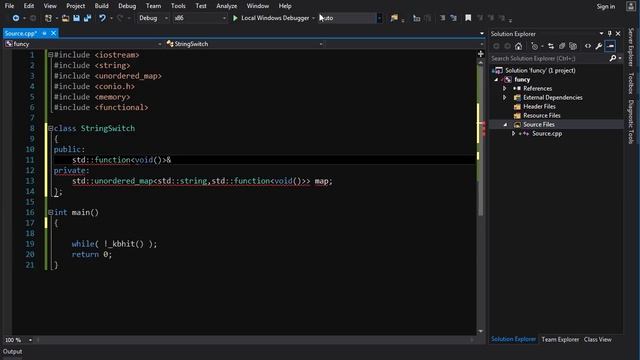Click the Sign in account avatar icon

pos(631,6)
